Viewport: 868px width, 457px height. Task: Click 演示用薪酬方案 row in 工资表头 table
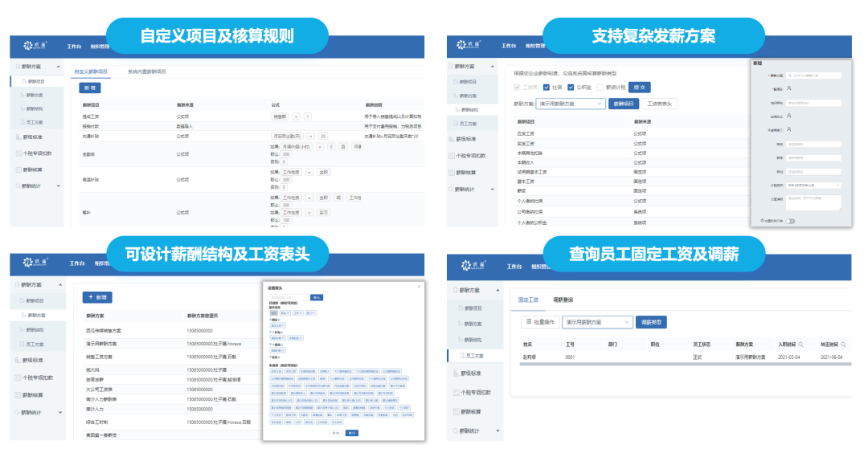click(x=173, y=344)
